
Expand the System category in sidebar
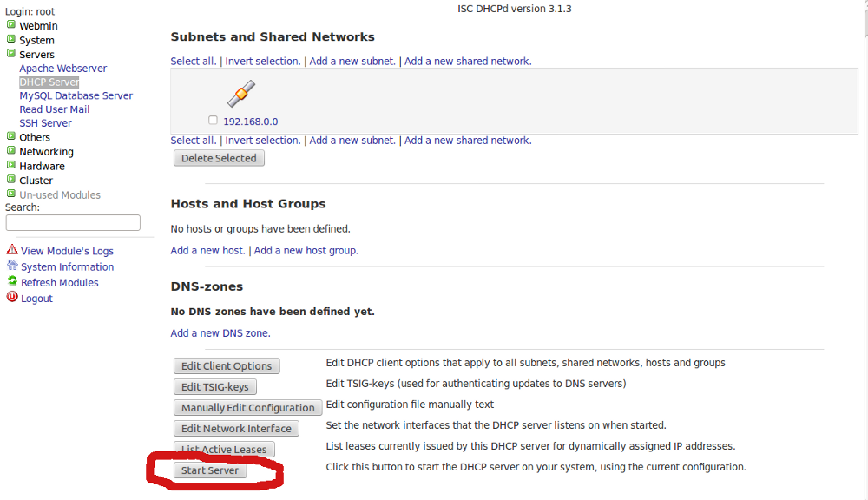36,40
